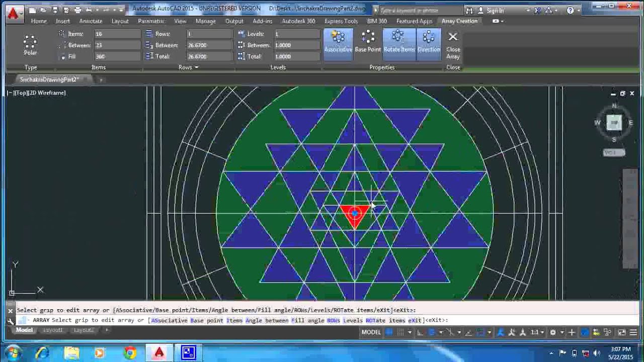Click the new drawing tab plus button

[101, 79]
